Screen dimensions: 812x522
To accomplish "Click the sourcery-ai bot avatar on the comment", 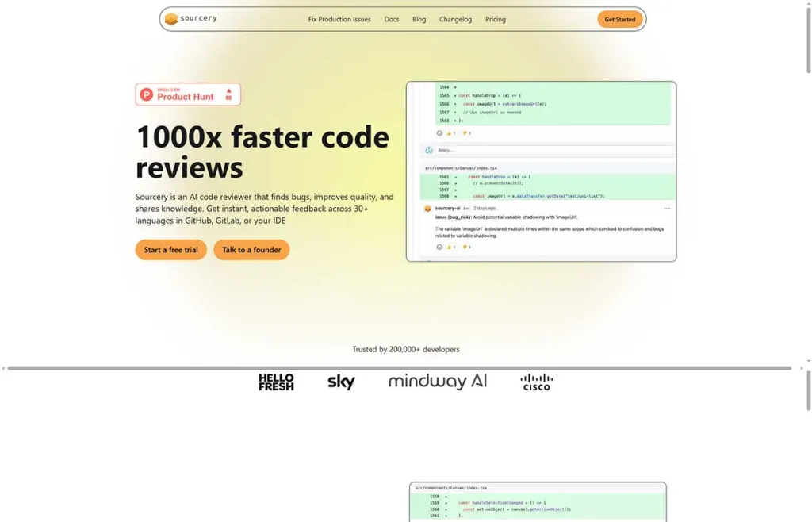I will (427, 208).
